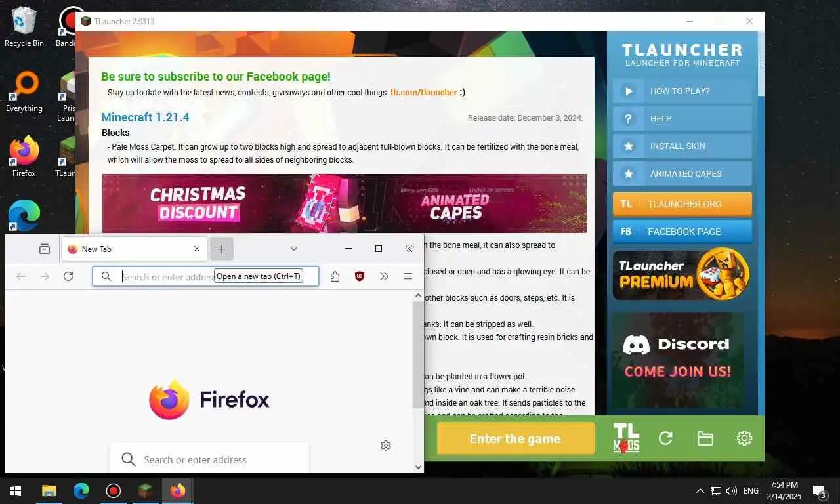Image resolution: width=840 pixels, height=504 pixels.
Task: Open Everything desktop shortcut
Action: coord(24,93)
